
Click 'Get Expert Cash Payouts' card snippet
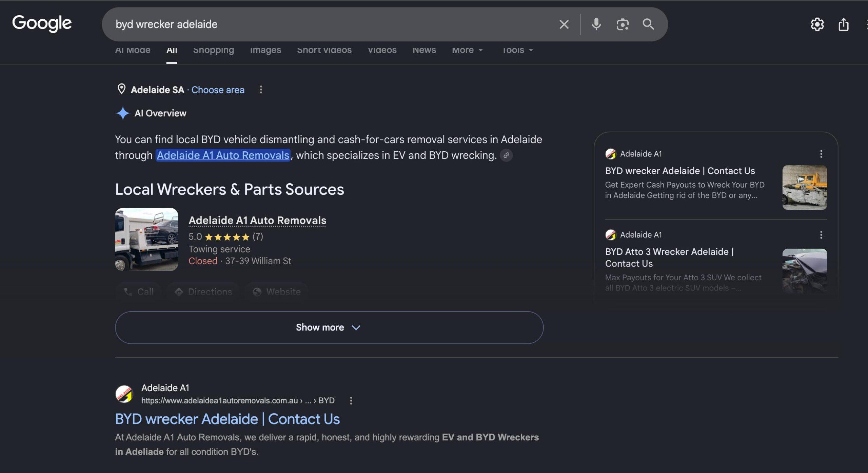(685, 190)
